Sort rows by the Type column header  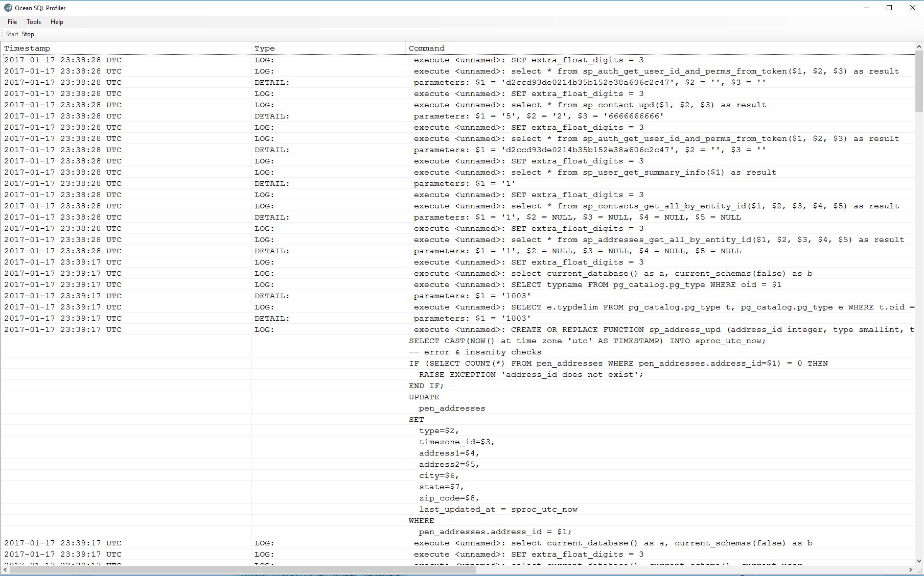(265, 47)
